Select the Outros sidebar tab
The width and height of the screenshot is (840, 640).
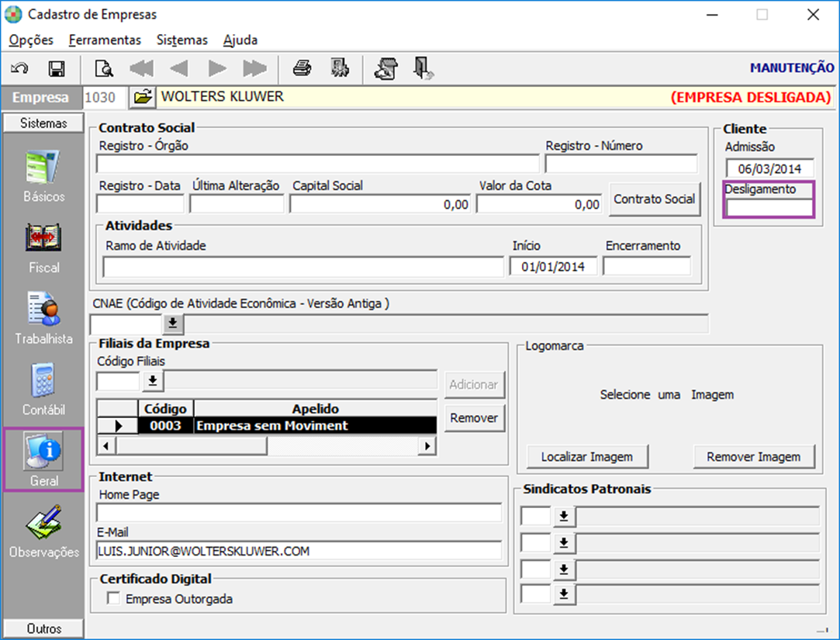click(x=43, y=628)
